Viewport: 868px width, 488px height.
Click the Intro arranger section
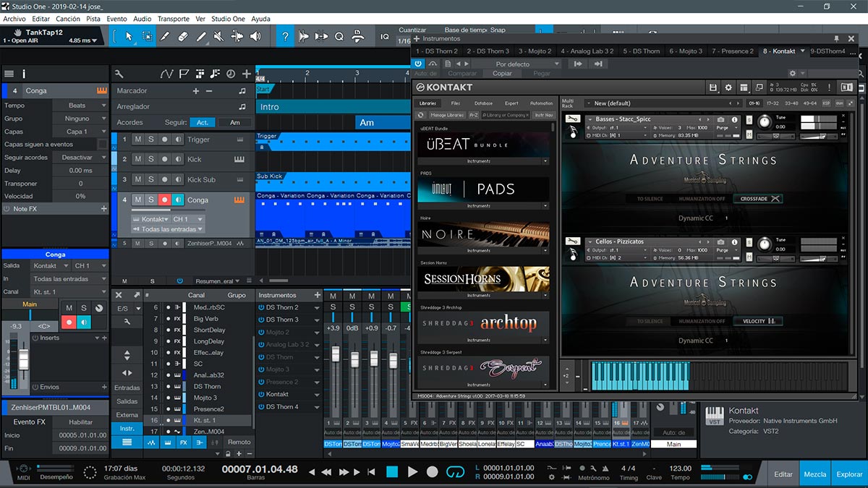click(x=333, y=106)
